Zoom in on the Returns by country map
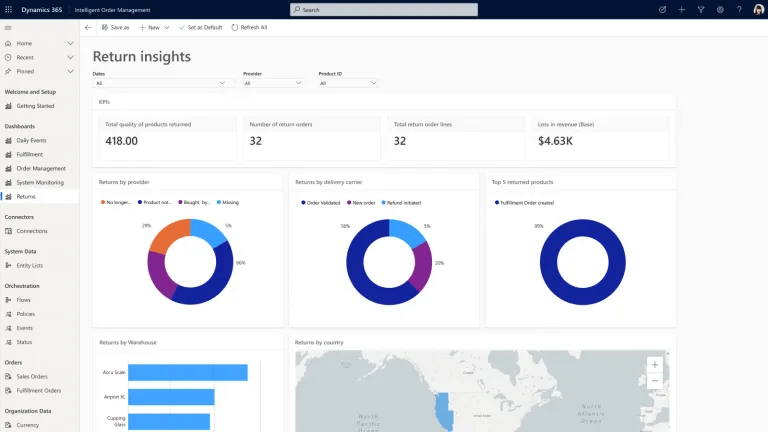This screenshot has width=768, height=432. [654, 364]
